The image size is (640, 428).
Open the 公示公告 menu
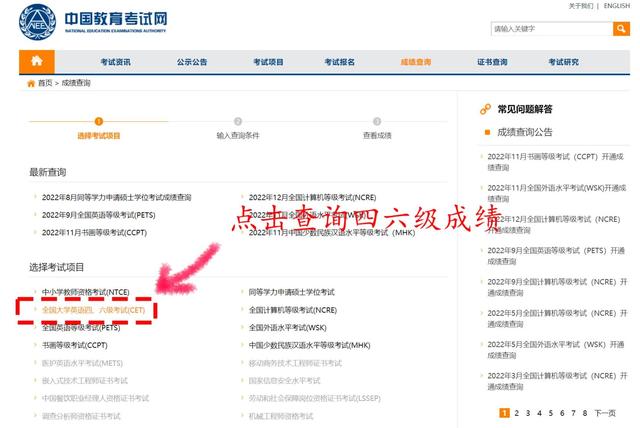(x=192, y=62)
